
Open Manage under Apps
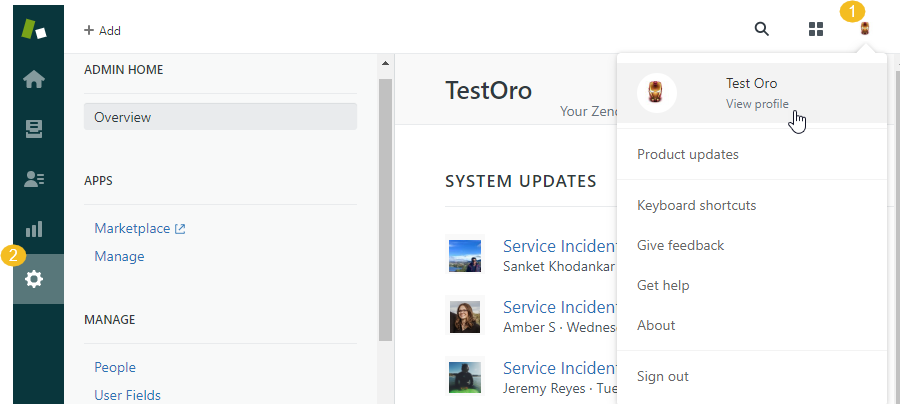119,256
